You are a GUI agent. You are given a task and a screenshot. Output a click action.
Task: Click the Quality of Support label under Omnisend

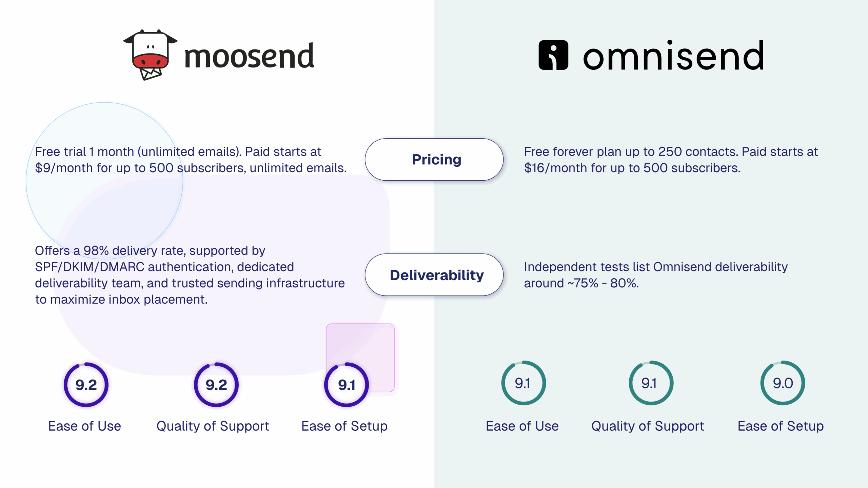pos(648,426)
